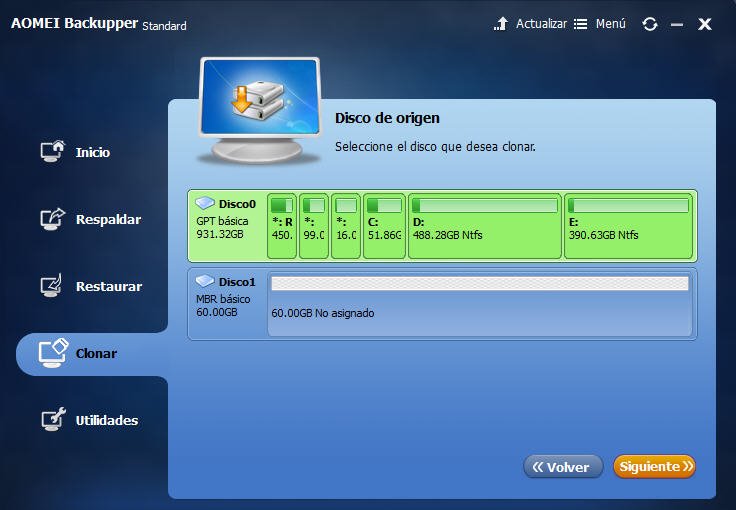The height and width of the screenshot is (510, 736).
Task: Switch to the Respaldar section
Action: pos(108,220)
